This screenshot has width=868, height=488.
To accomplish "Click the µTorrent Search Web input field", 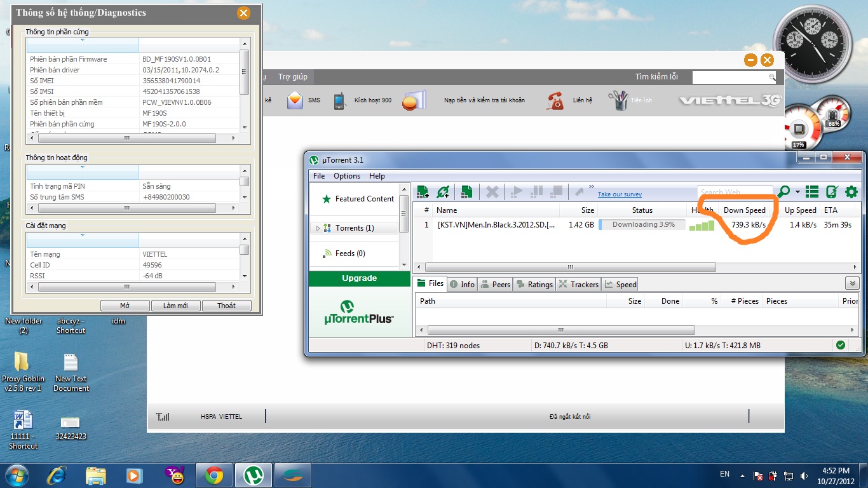I will [x=735, y=192].
